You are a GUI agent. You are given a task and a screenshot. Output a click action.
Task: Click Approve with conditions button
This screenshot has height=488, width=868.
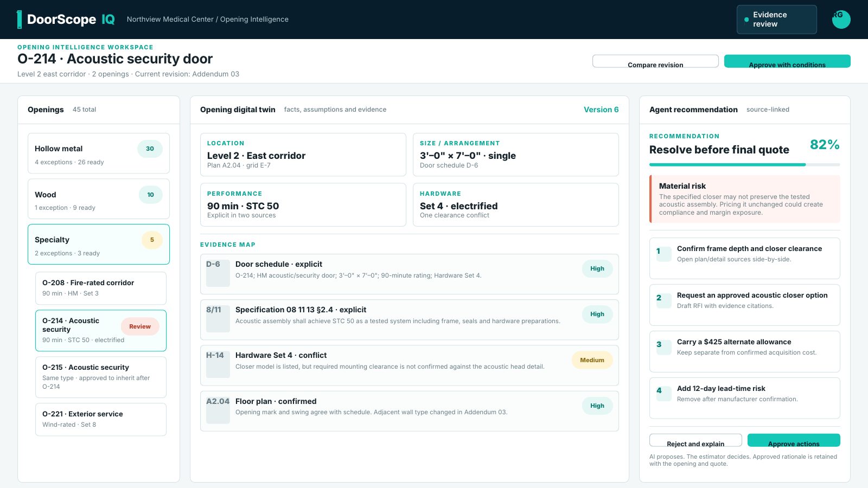pyautogui.click(x=787, y=61)
